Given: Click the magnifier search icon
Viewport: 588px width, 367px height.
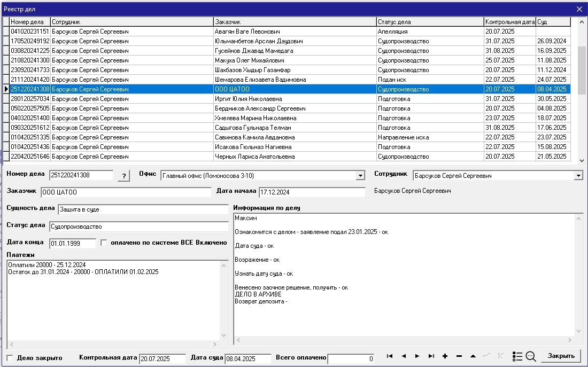Looking at the screenshot, I should point(531,356).
